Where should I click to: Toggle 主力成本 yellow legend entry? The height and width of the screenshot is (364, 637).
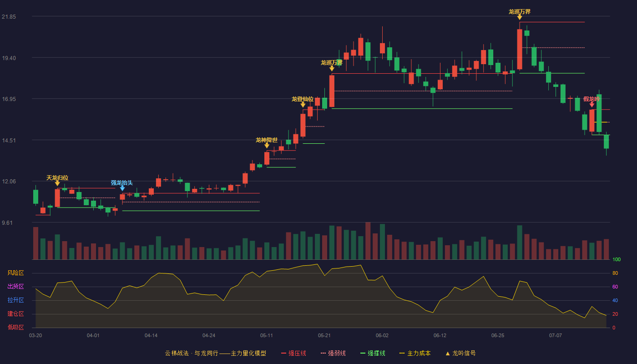click(415, 353)
